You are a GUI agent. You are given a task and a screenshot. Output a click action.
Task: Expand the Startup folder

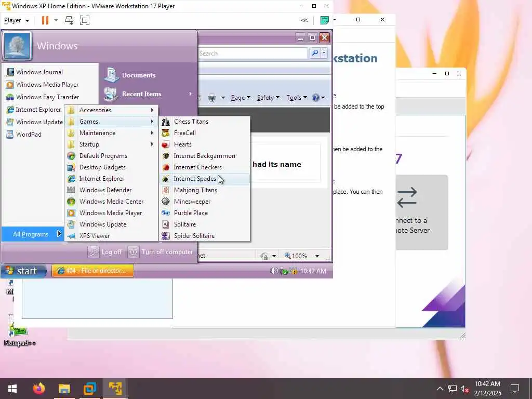pos(111,144)
